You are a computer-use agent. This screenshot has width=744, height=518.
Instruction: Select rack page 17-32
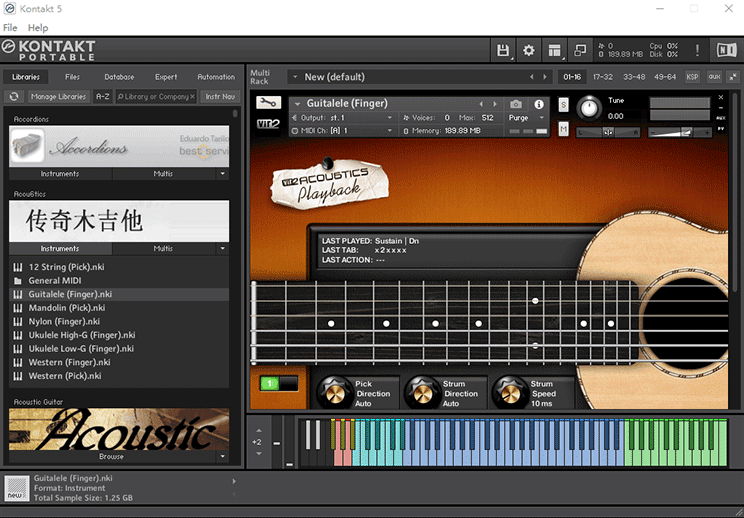603,77
